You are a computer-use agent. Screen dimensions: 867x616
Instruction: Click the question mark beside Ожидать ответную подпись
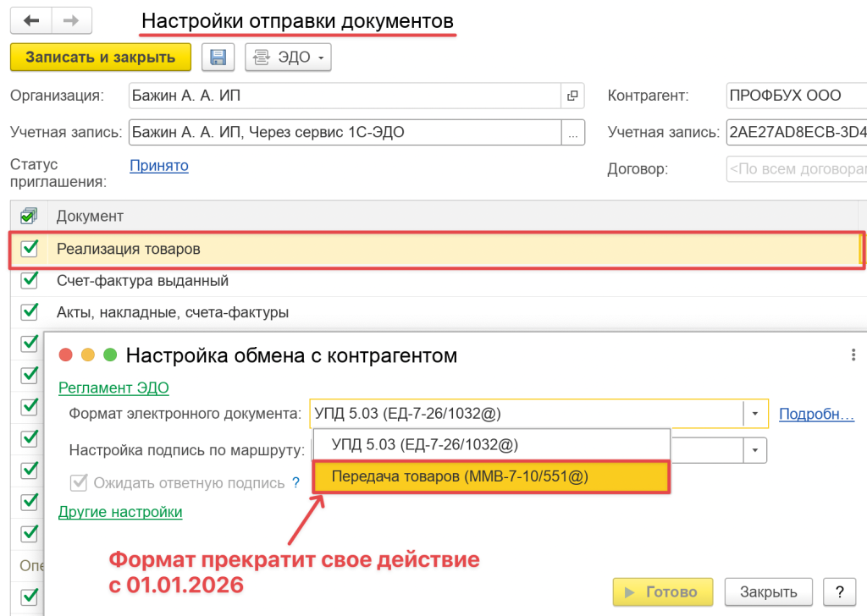pos(296,483)
